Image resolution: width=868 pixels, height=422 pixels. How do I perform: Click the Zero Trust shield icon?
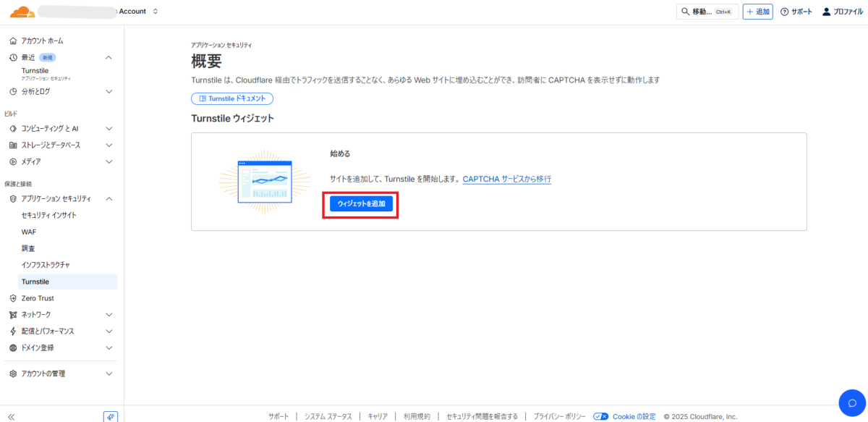pyautogui.click(x=13, y=298)
